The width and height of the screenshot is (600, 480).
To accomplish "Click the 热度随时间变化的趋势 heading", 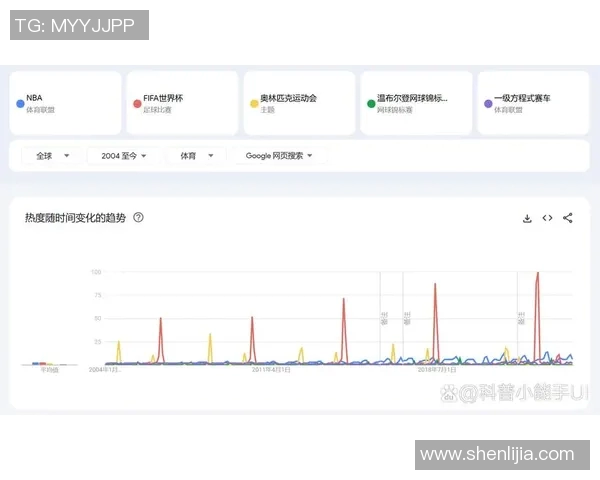I will 75,218.
